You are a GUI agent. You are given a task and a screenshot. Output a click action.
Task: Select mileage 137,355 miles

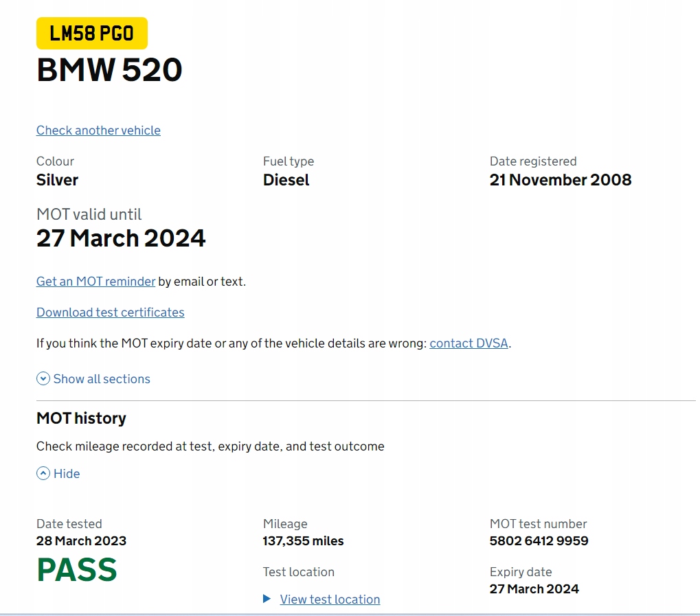coord(303,541)
